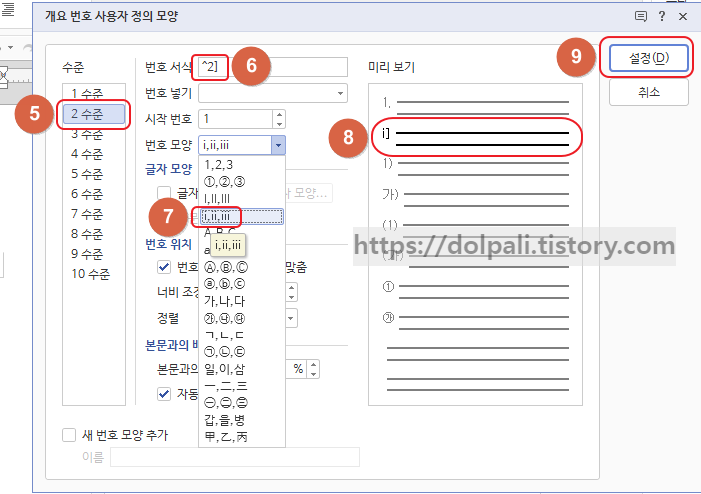
Task: Decrease 너비 조정 value with down arrow
Action: tap(291, 297)
